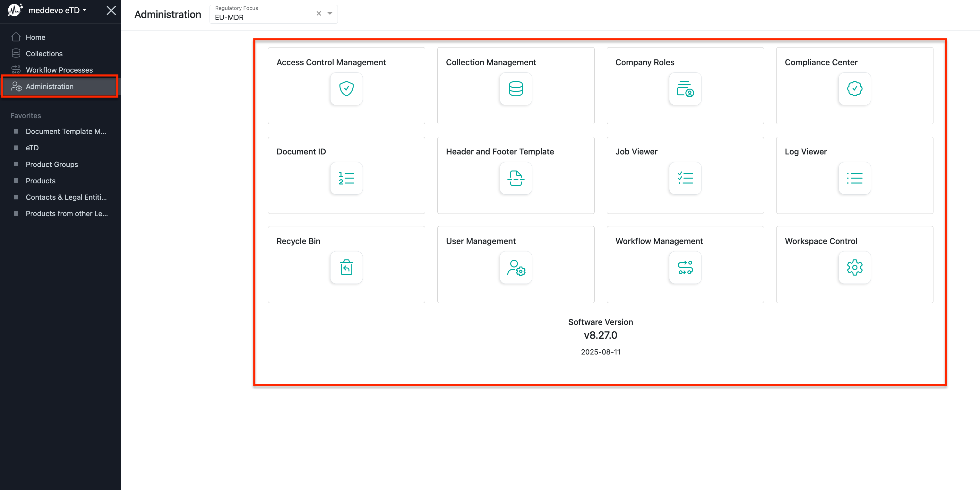
Task: Open the meddevo eTD app switcher dropdown
Action: (57, 10)
